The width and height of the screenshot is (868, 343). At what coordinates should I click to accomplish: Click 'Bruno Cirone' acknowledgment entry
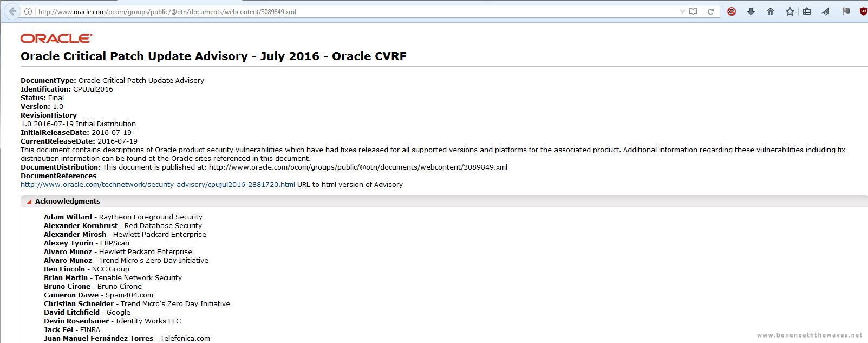point(93,286)
